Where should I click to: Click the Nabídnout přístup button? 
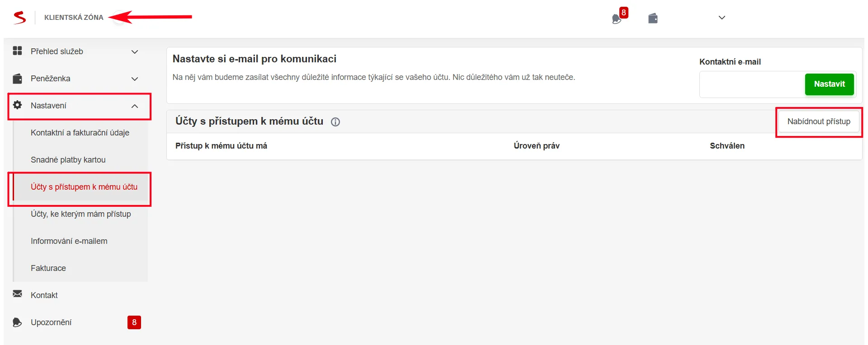pos(819,121)
